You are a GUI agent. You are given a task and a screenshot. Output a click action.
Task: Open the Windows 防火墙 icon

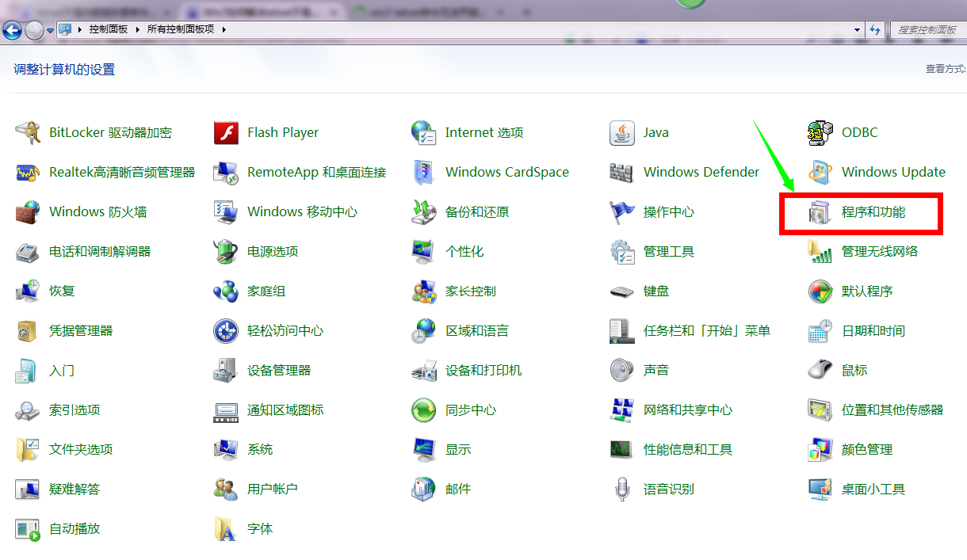pyautogui.click(x=28, y=211)
